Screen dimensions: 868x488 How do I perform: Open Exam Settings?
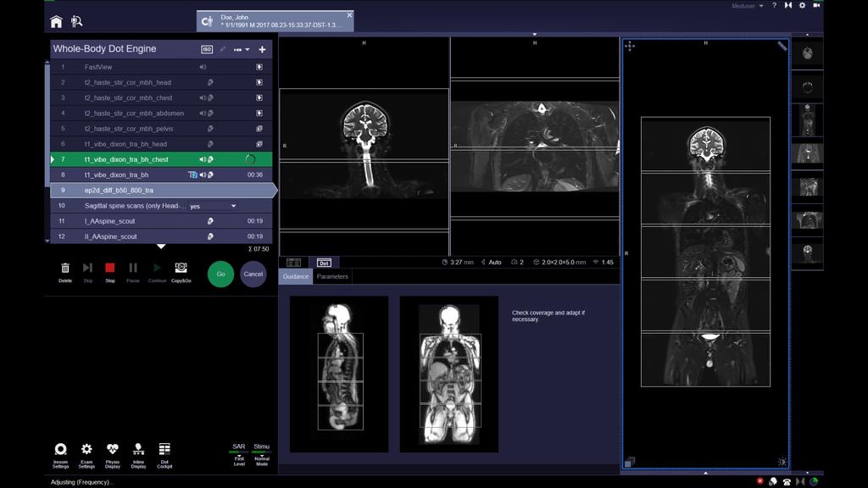click(x=86, y=453)
